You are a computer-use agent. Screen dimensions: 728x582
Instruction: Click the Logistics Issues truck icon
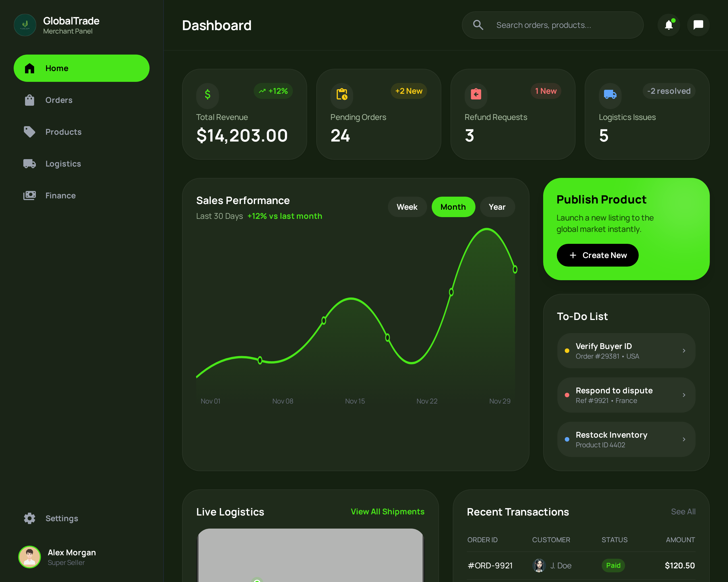tap(610, 94)
